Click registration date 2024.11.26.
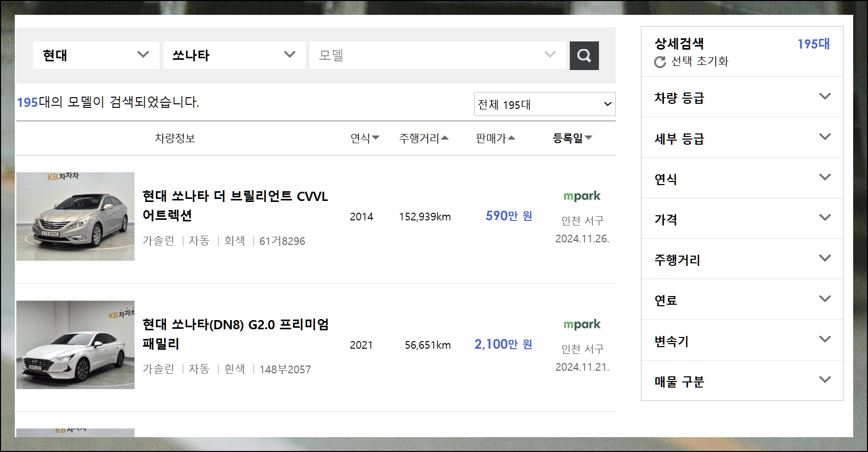 tap(582, 239)
